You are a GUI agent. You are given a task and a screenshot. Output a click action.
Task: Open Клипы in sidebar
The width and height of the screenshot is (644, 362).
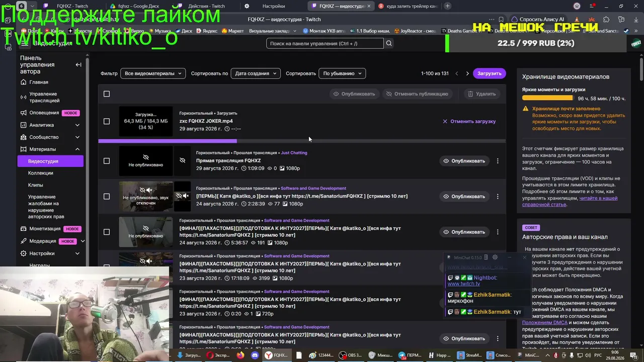point(36,185)
